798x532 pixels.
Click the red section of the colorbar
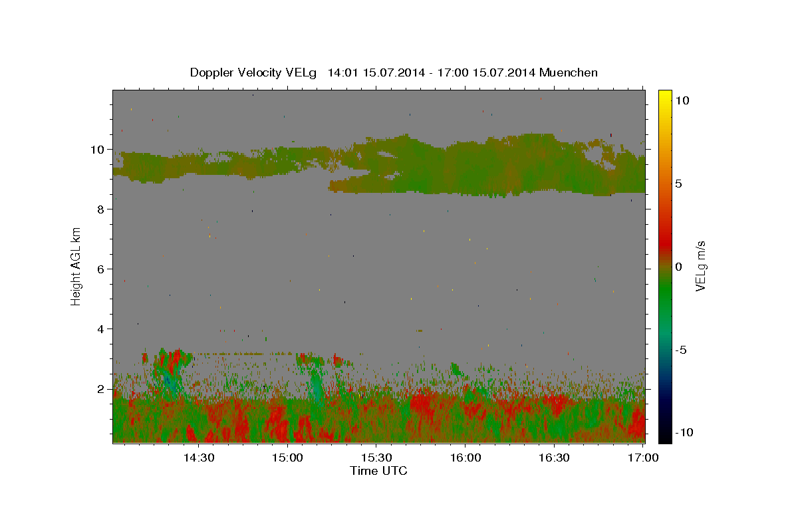(665, 245)
